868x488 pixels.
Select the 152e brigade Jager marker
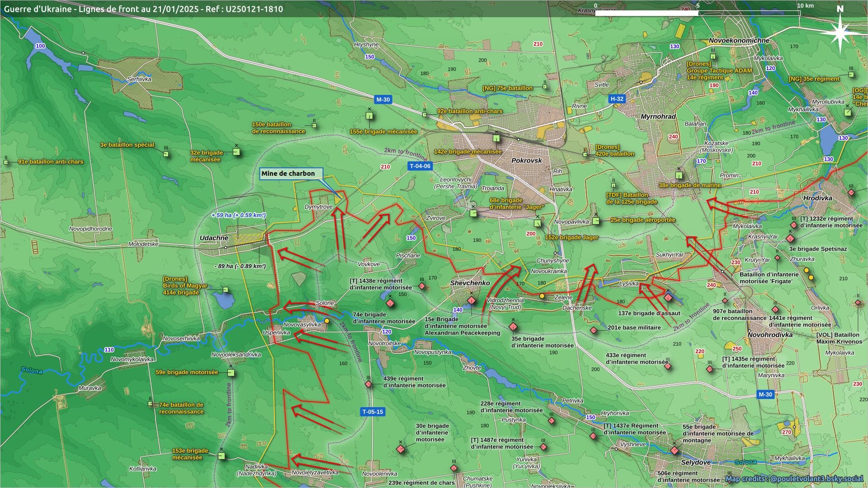tap(538, 223)
